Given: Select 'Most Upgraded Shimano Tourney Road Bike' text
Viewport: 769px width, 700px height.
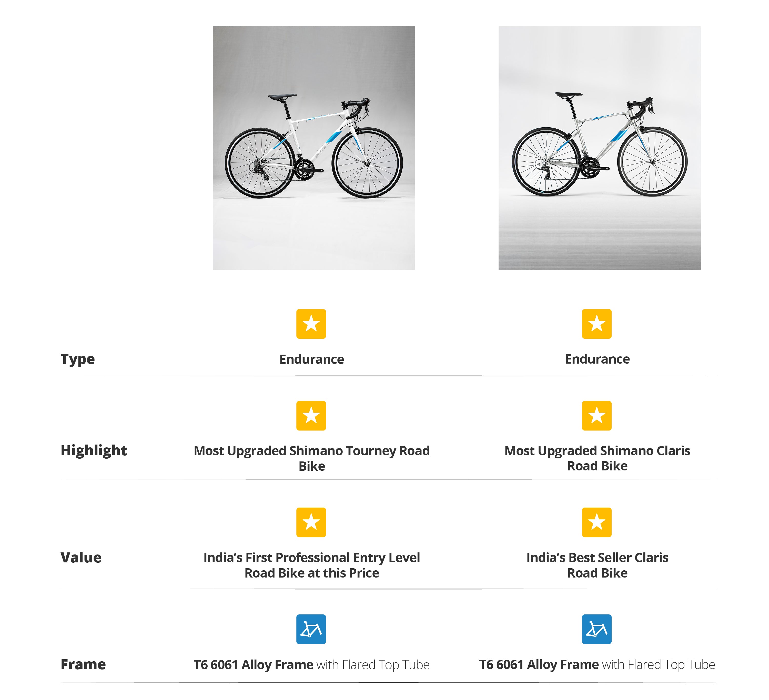Looking at the screenshot, I should pyautogui.click(x=311, y=458).
